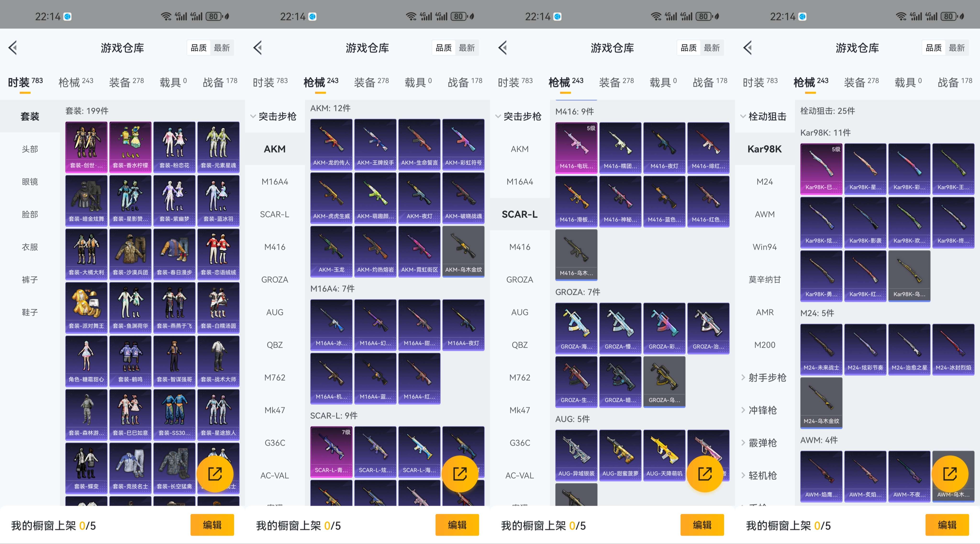This screenshot has width=980, height=544.
Task: Tap orange share button beside AUG-天降萌叽
Action: tap(705, 474)
